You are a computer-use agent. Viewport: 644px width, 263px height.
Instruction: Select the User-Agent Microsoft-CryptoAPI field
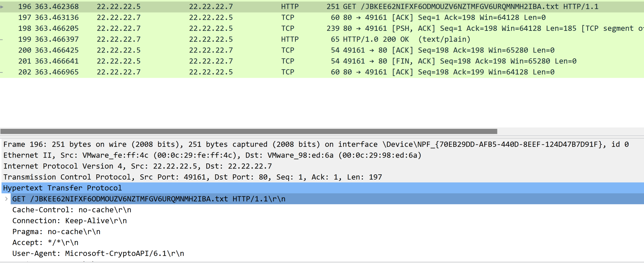point(98,253)
